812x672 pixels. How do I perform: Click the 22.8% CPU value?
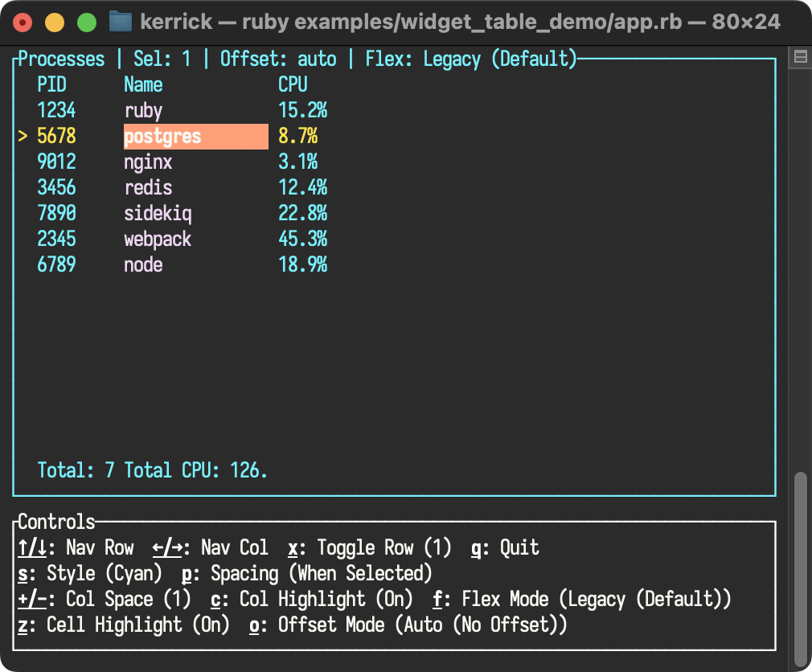[303, 213]
